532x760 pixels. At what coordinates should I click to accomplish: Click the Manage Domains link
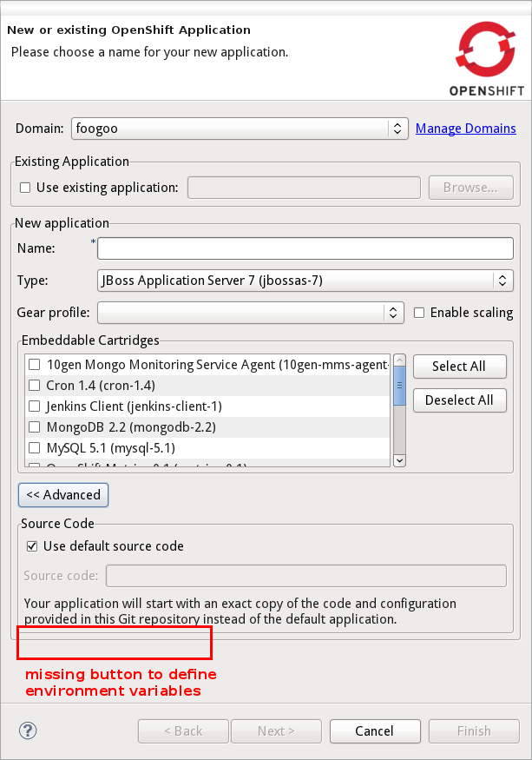pyautogui.click(x=466, y=129)
